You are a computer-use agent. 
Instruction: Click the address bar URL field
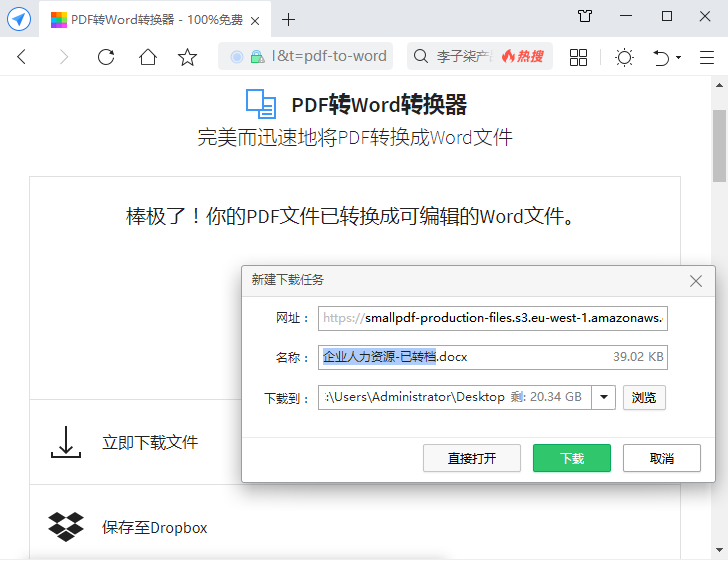[306, 56]
